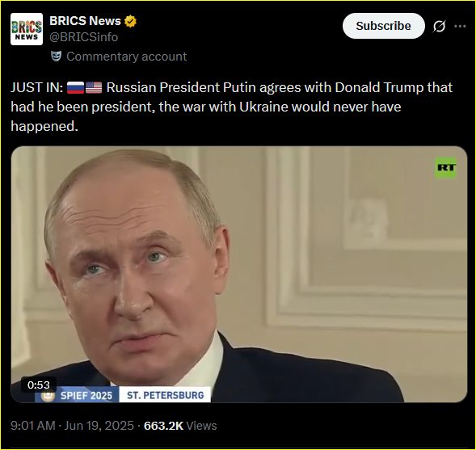The image size is (476, 450).
Task: Click the Commentary account mask icon
Action: [x=56, y=57]
